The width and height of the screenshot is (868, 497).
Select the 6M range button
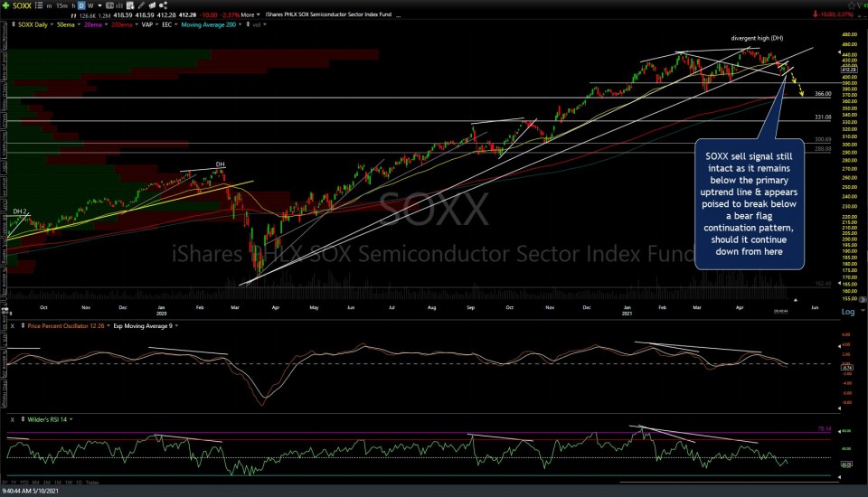pyautogui.click(x=36, y=483)
